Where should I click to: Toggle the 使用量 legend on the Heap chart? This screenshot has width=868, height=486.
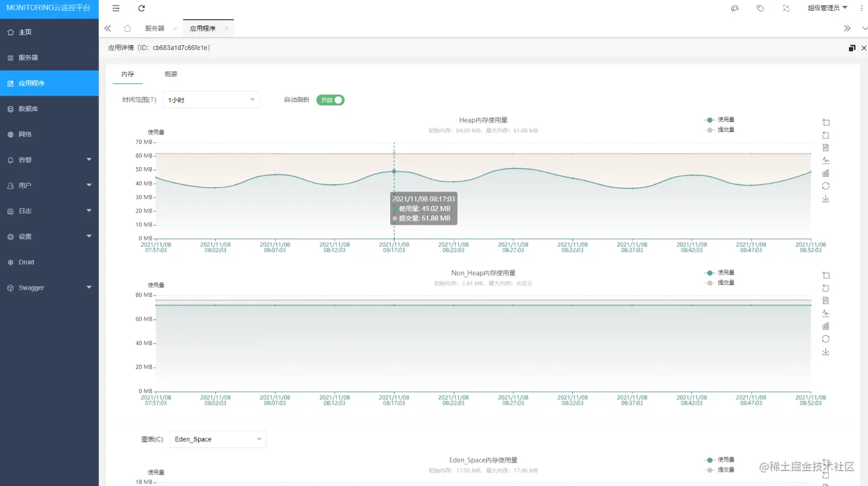tap(719, 120)
